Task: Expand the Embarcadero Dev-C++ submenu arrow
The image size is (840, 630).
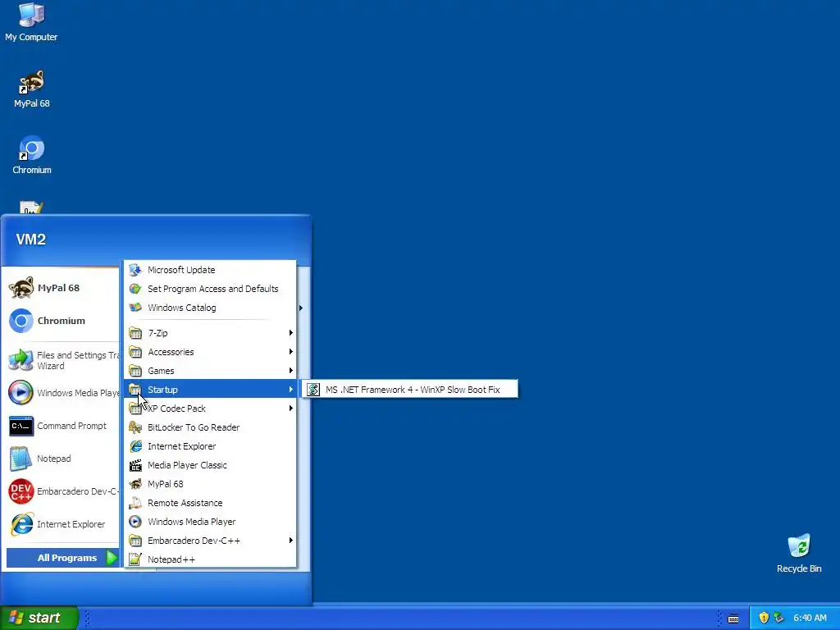Action: pyautogui.click(x=291, y=540)
